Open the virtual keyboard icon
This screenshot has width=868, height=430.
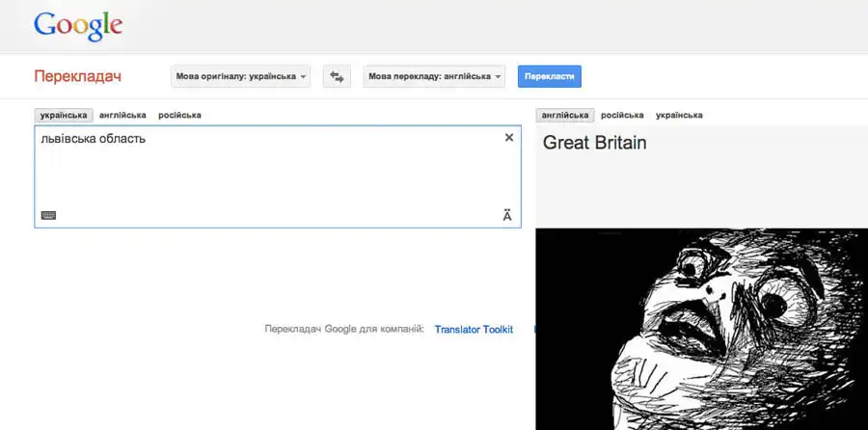[48, 215]
